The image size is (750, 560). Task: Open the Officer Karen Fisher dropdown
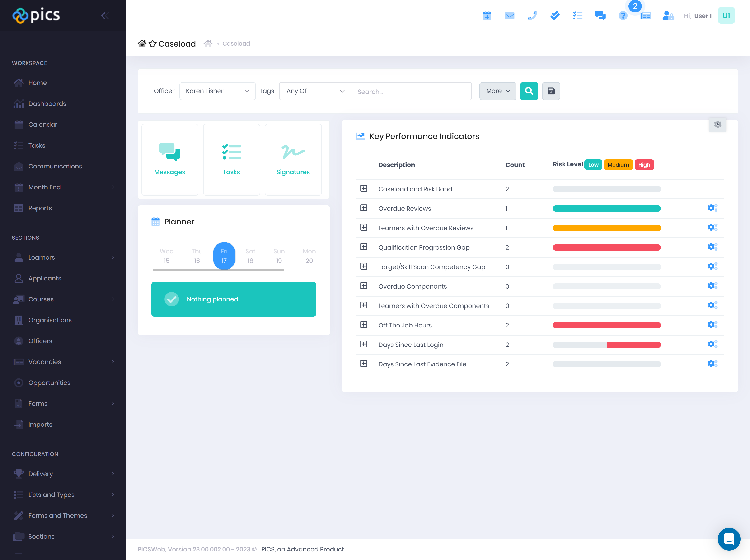[217, 91]
